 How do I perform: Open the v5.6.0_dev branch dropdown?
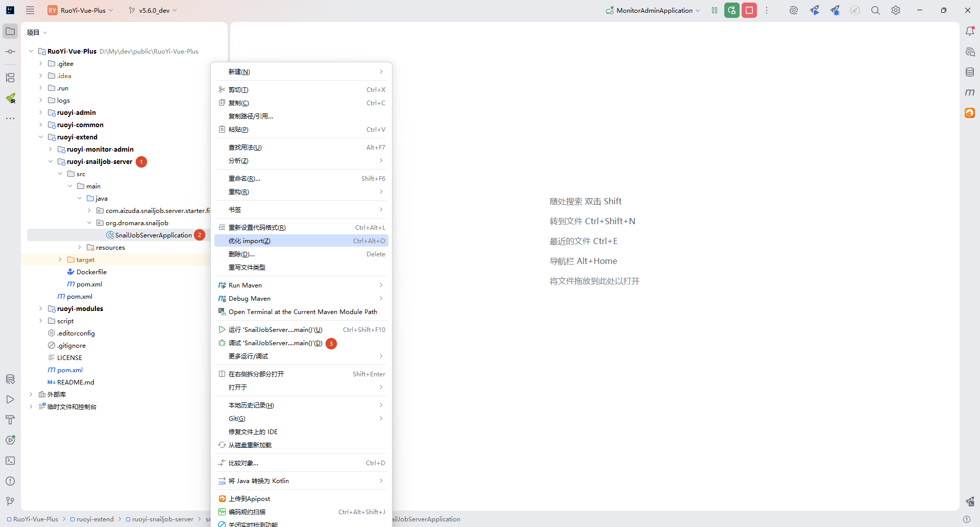point(153,10)
